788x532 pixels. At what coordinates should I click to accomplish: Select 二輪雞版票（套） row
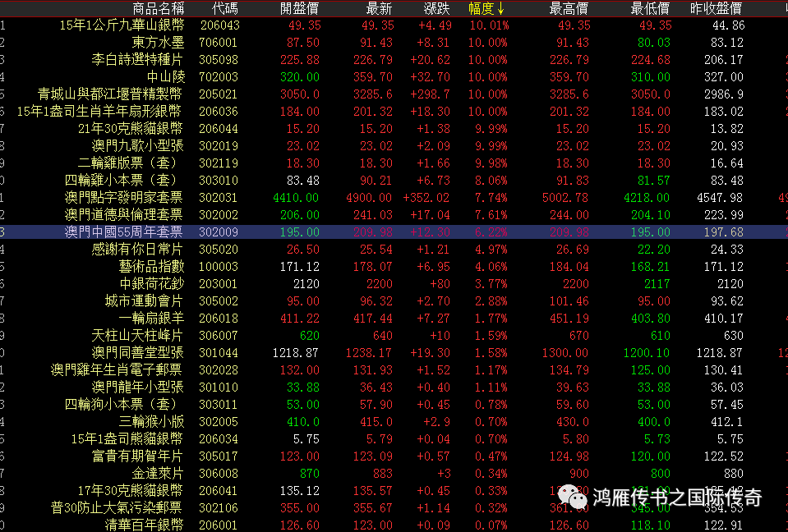tap(394, 163)
